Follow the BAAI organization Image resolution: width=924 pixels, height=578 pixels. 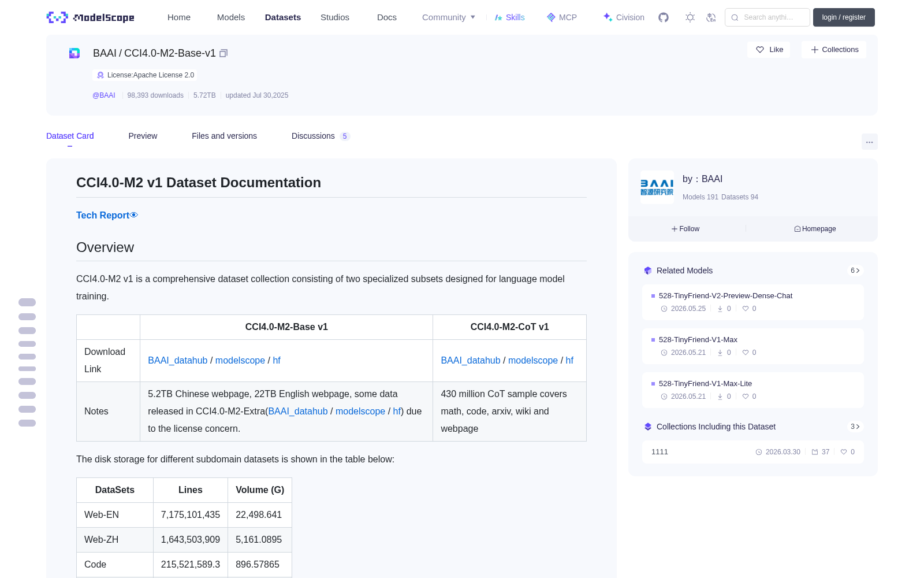point(685,229)
